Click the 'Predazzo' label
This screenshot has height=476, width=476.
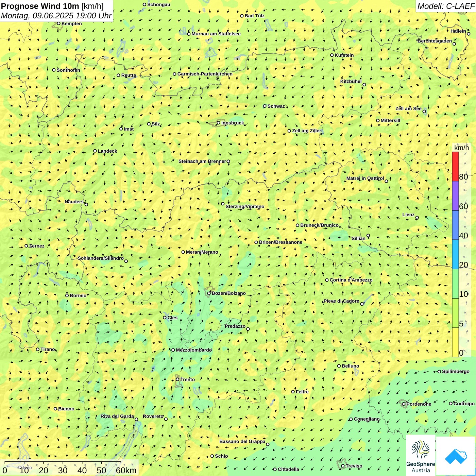[235, 326]
